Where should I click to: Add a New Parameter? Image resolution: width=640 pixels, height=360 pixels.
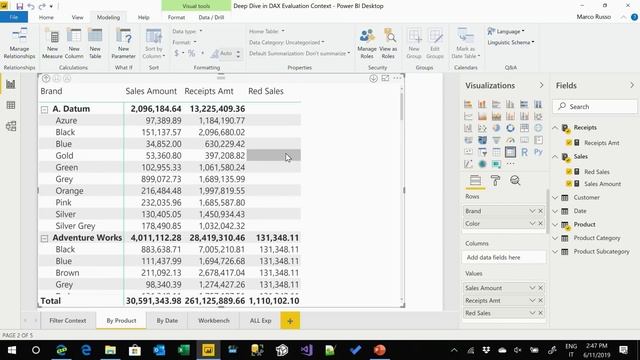[123, 44]
